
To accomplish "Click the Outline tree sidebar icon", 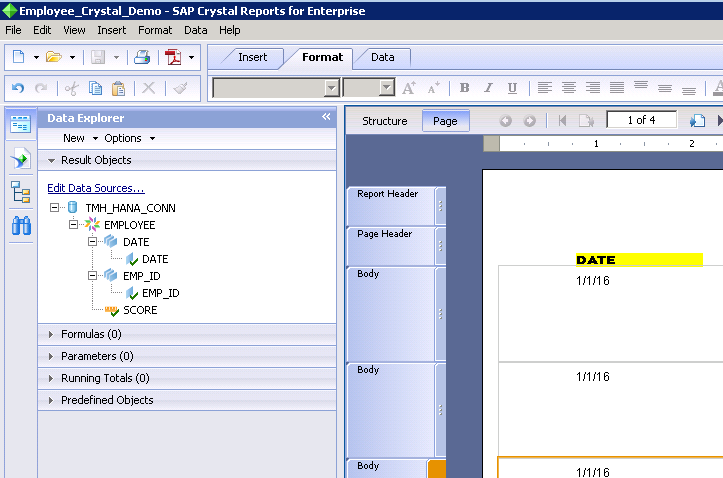I will click(x=21, y=192).
